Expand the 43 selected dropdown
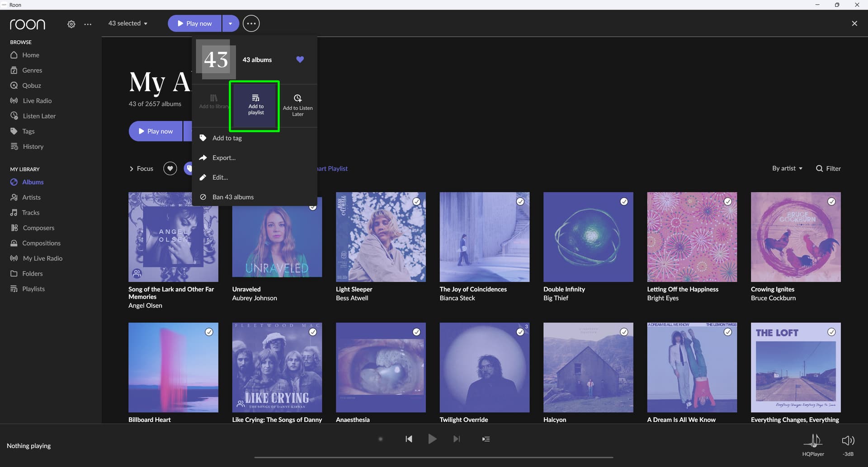868x467 pixels. 128,23
